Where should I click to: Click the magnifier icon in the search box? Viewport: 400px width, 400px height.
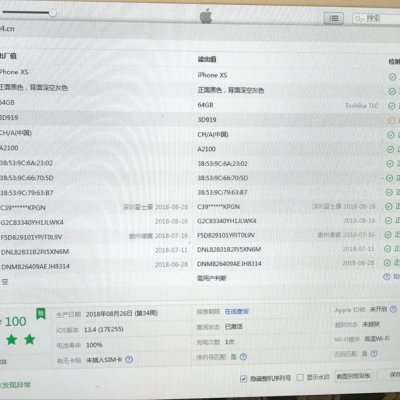[x=359, y=19]
